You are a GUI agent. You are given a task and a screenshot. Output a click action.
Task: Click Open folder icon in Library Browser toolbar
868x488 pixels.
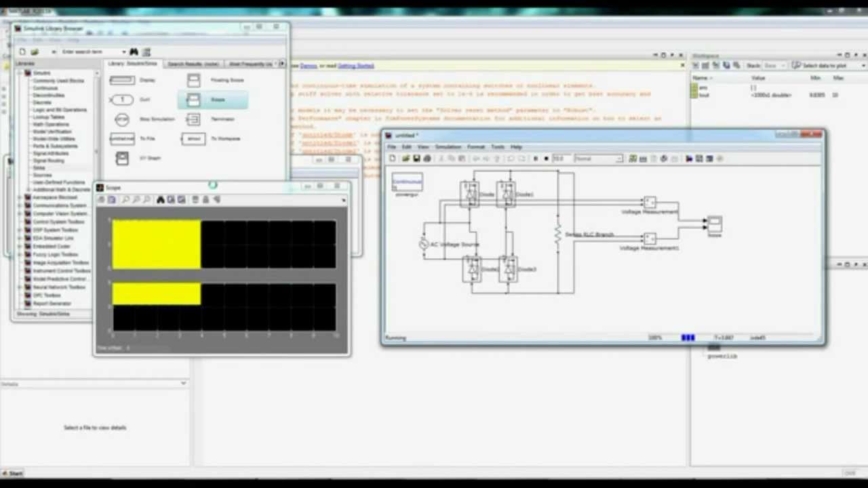(x=35, y=52)
